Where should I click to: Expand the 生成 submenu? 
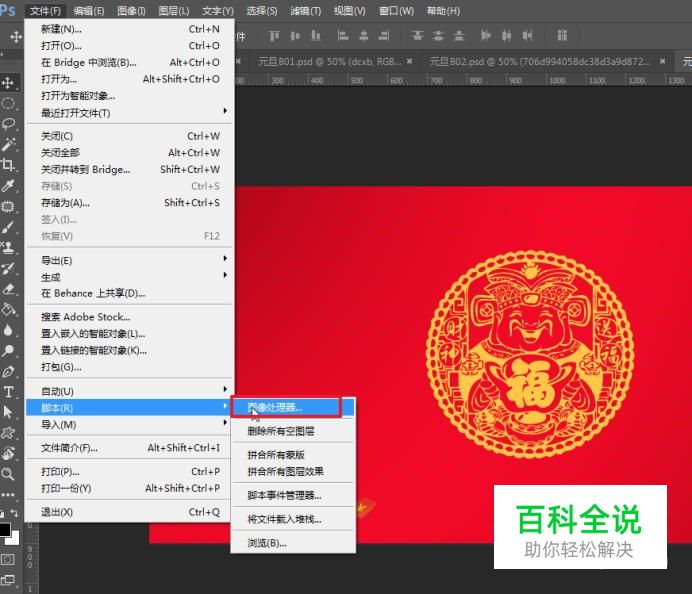(x=129, y=277)
